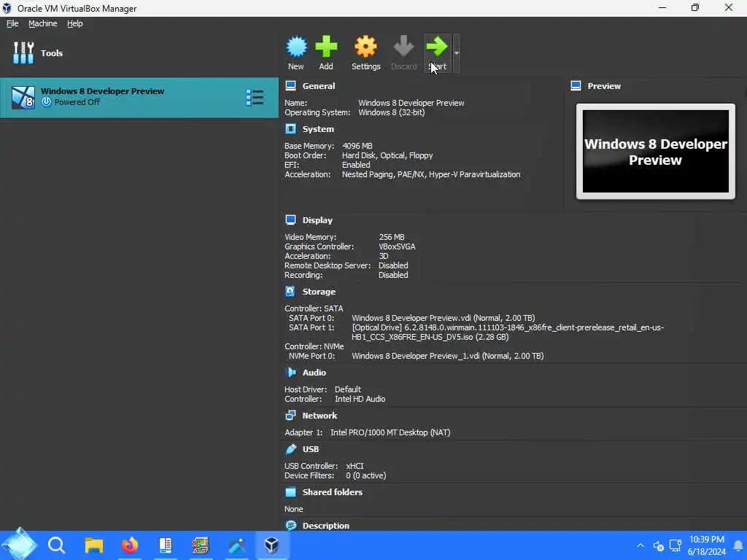Start the VM with the green arrow
747x560 pixels.
437,47
